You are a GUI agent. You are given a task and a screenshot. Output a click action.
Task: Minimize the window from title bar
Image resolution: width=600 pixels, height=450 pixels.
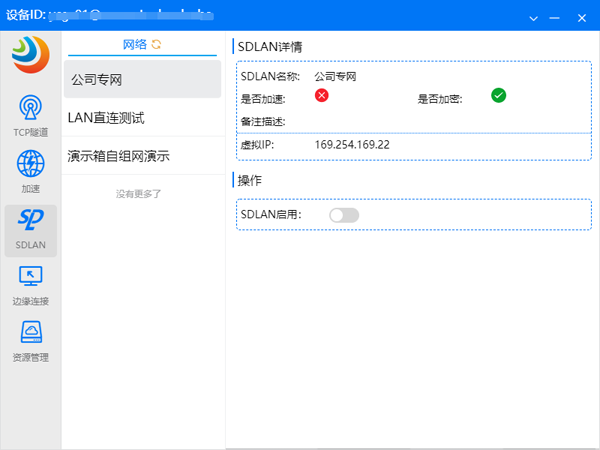554,18
